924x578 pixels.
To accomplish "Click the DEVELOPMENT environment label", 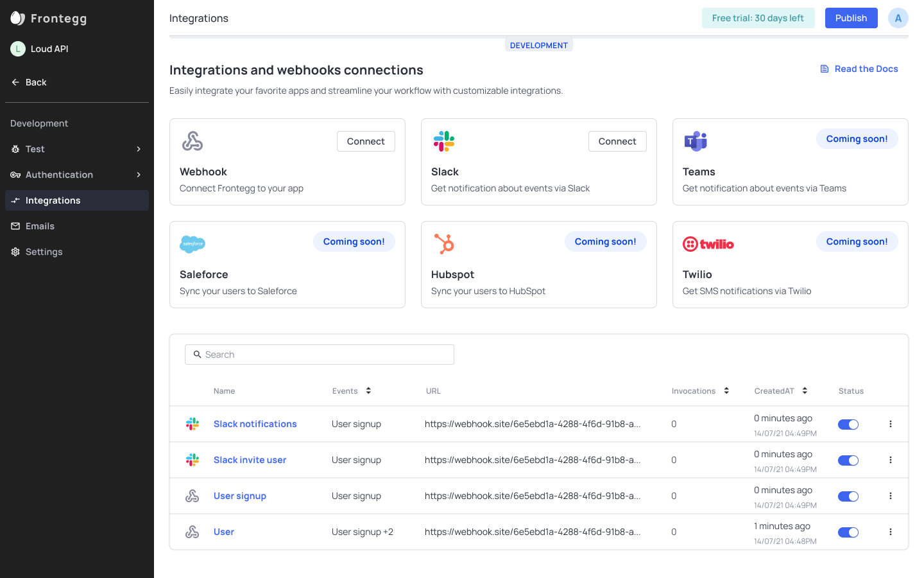I will tap(539, 46).
